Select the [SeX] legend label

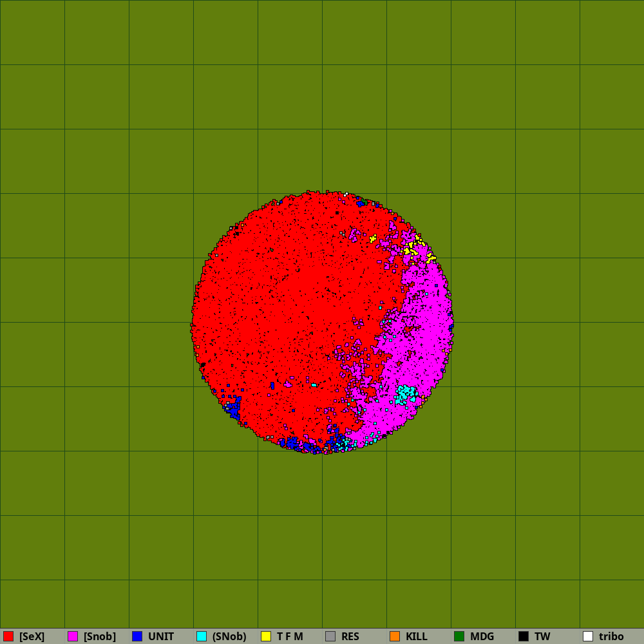pyautogui.click(x=32, y=637)
